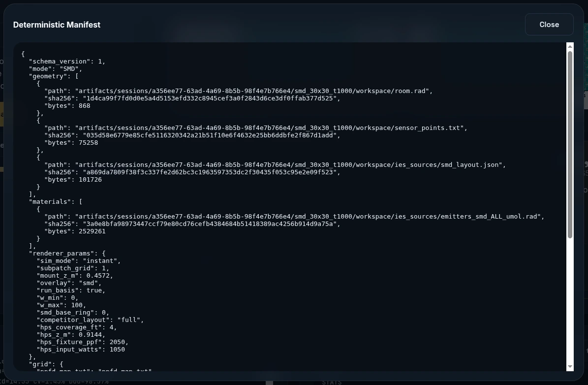Image resolution: width=588 pixels, height=385 pixels.
Task: Click the scrollbar down arrow
Action: pyautogui.click(x=570, y=367)
